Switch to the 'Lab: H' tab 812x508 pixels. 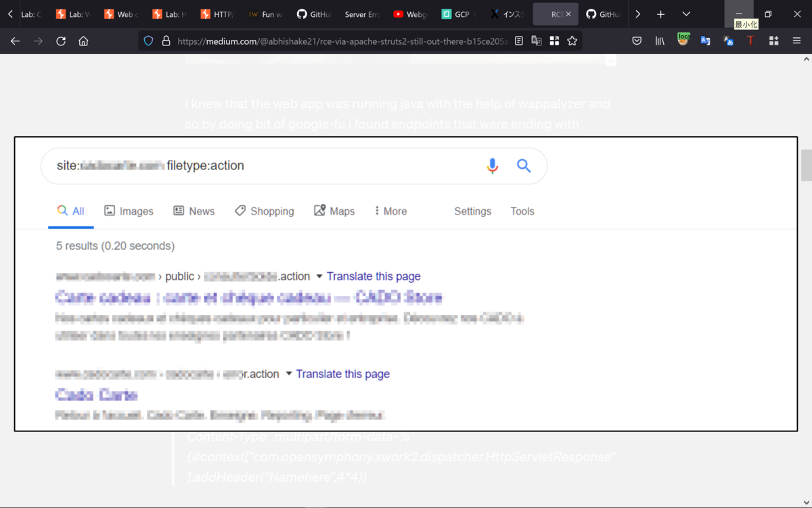click(x=169, y=14)
